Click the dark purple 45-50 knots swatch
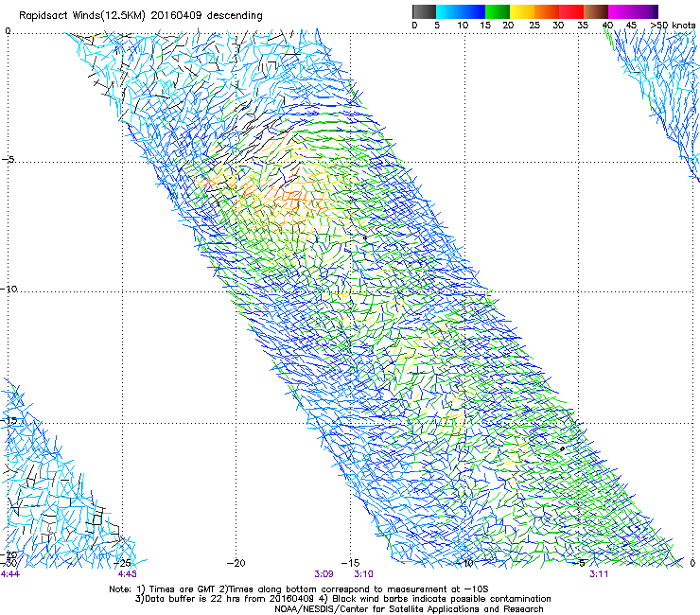The height and width of the screenshot is (615, 700). tap(645, 11)
